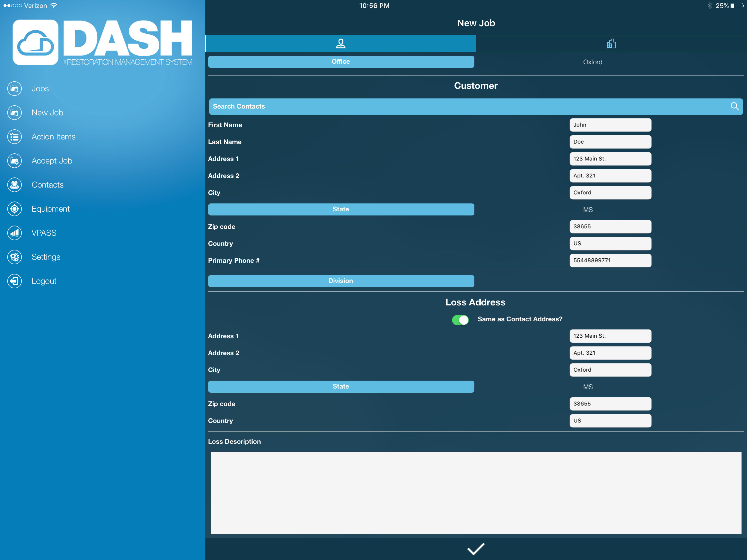Click the Loss Description text area

[476, 493]
